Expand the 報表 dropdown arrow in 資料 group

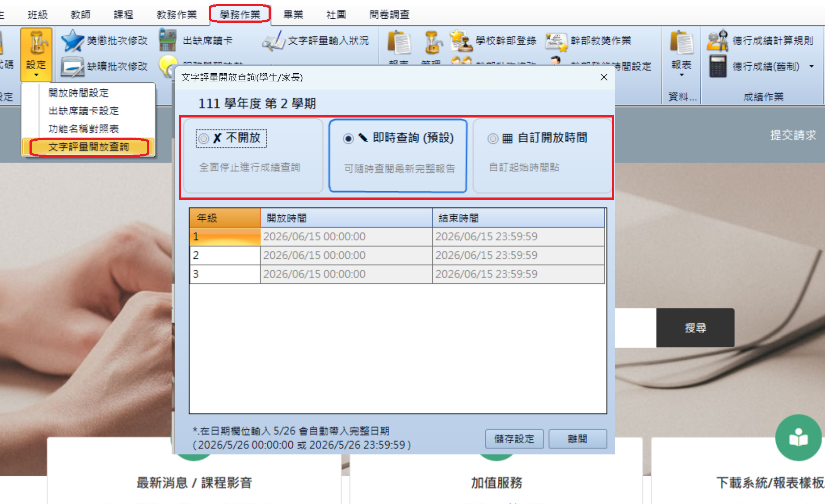coord(682,75)
